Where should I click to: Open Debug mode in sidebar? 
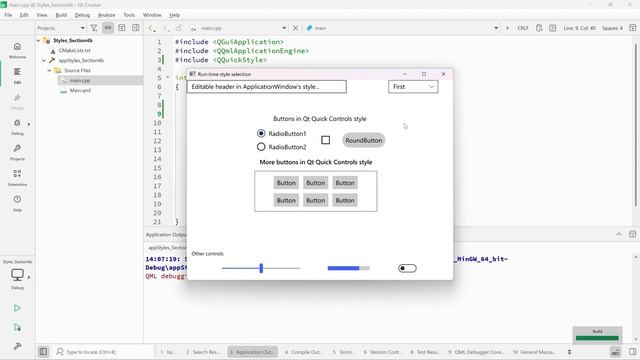pyautogui.click(x=17, y=127)
